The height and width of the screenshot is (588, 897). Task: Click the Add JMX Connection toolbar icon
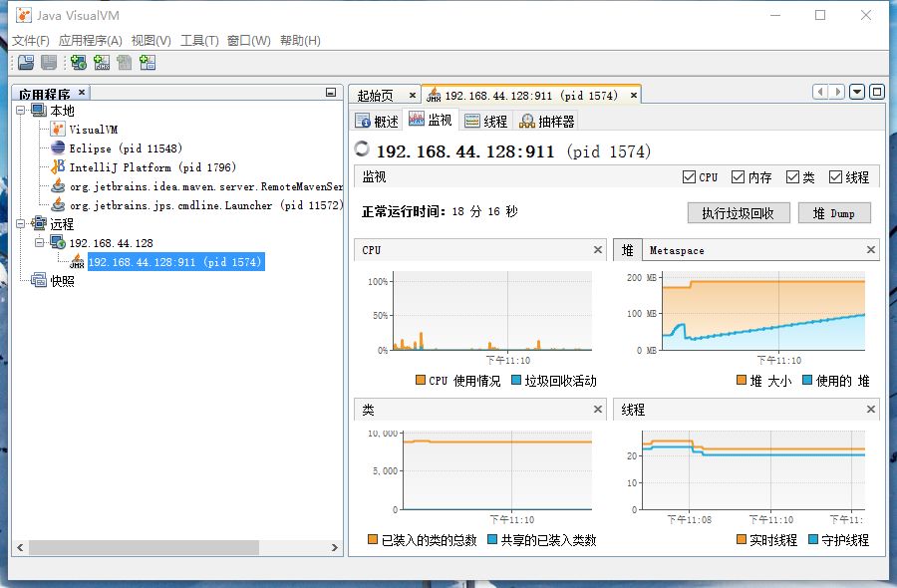click(x=101, y=63)
